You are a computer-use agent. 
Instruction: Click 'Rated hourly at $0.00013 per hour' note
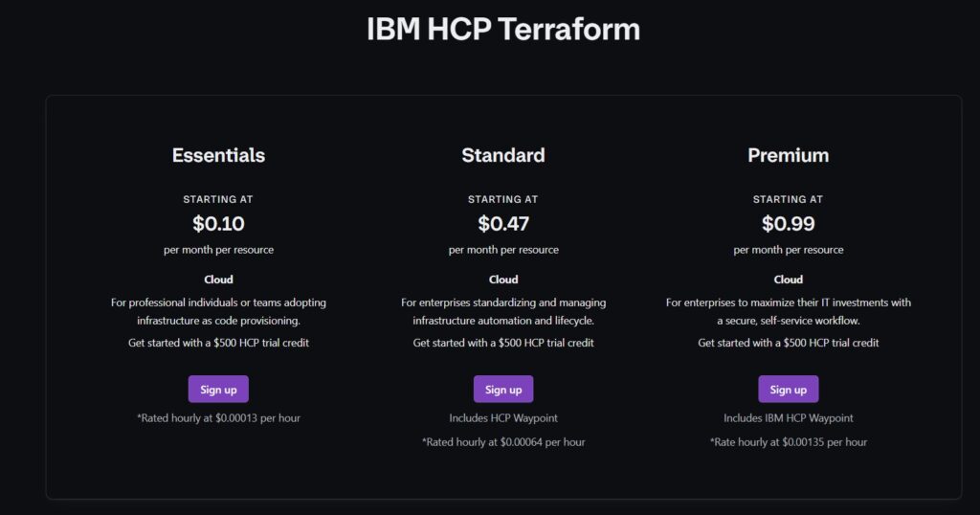pos(218,418)
